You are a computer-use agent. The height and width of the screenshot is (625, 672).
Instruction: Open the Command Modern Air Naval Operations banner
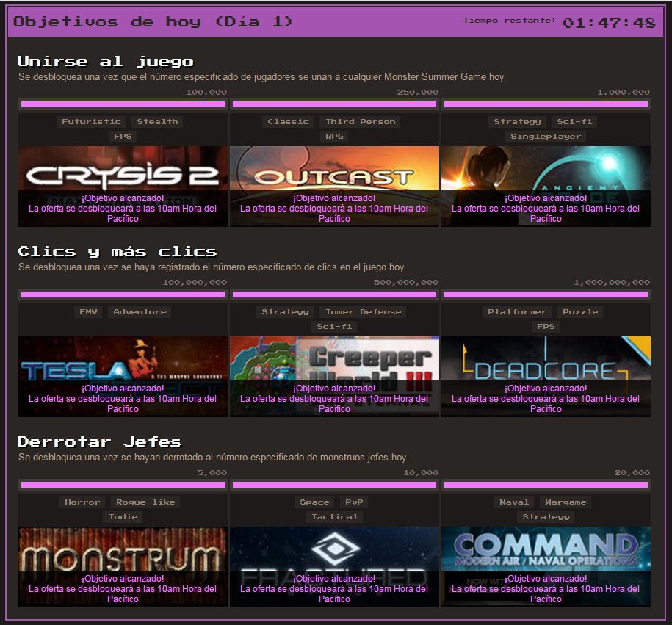click(x=546, y=567)
